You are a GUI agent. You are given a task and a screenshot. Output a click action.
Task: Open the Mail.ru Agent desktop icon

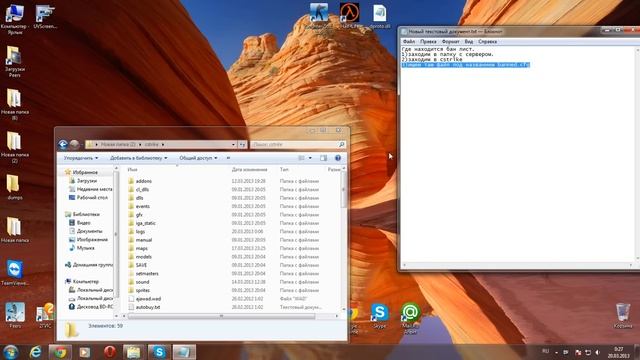[x=410, y=318]
